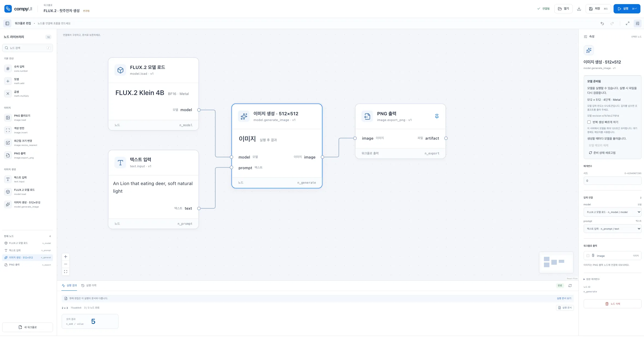Click the FLUX.2 모델 로드 library icon
The width and height of the screenshot is (644, 337).
[x=8, y=192]
